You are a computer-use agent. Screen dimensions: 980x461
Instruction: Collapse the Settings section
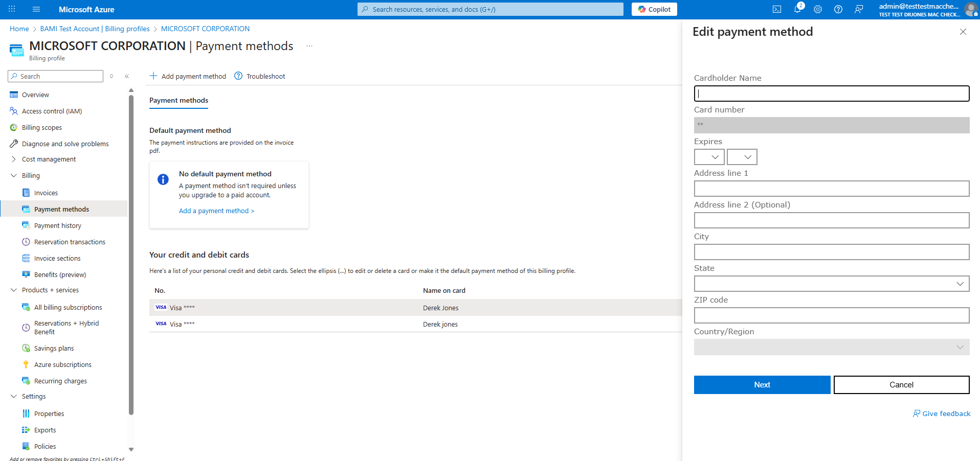click(x=14, y=396)
